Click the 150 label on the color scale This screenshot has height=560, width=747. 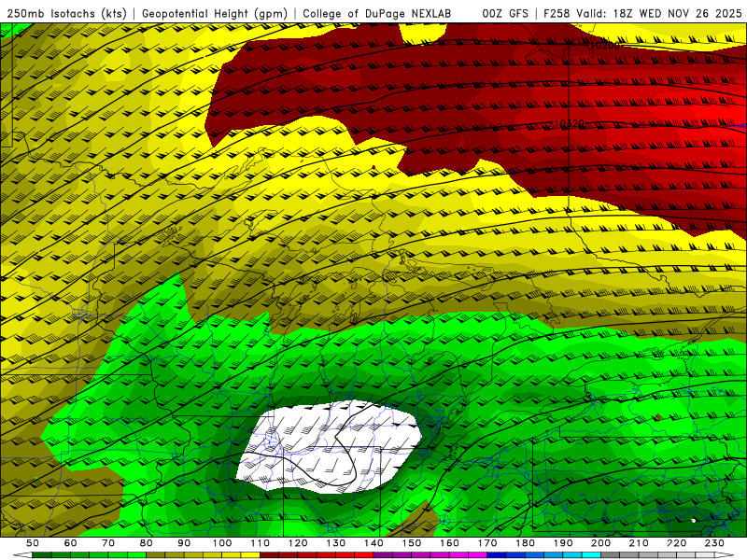[x=411, y=543]
